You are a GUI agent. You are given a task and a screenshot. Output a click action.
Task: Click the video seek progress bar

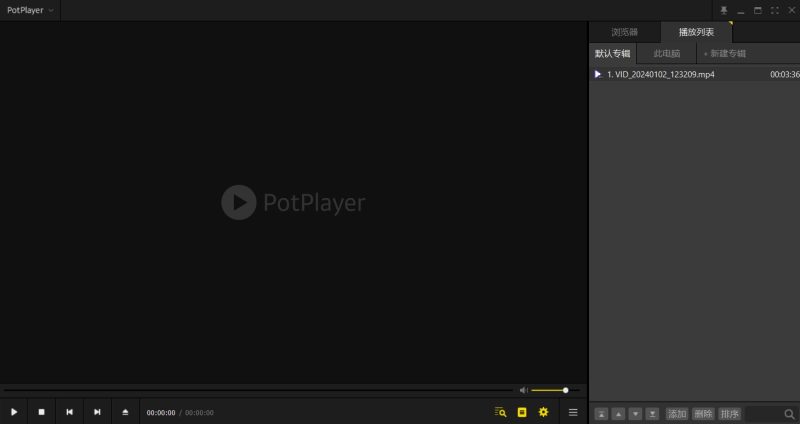(258, 390)
